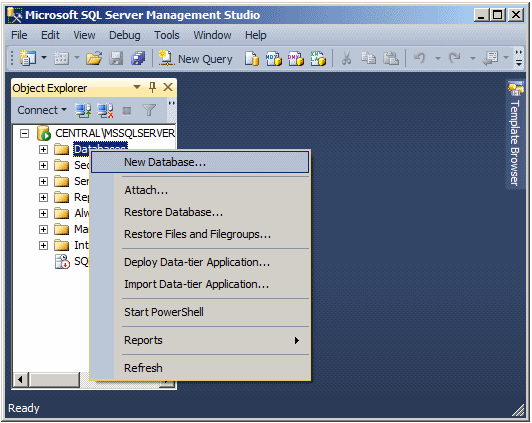Select the SQL Server Agent icon
Screen dimensions: 532x423
click(62, 262)
